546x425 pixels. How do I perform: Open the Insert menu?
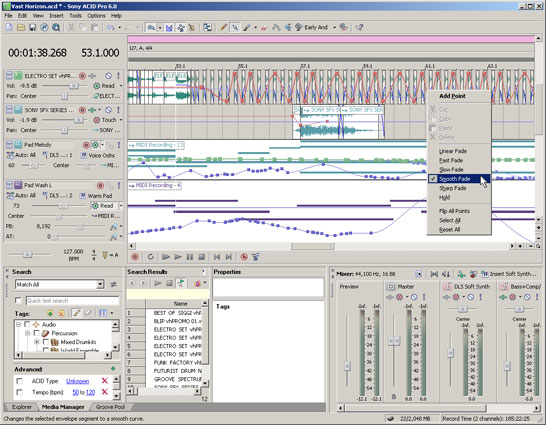coord(56,16)
